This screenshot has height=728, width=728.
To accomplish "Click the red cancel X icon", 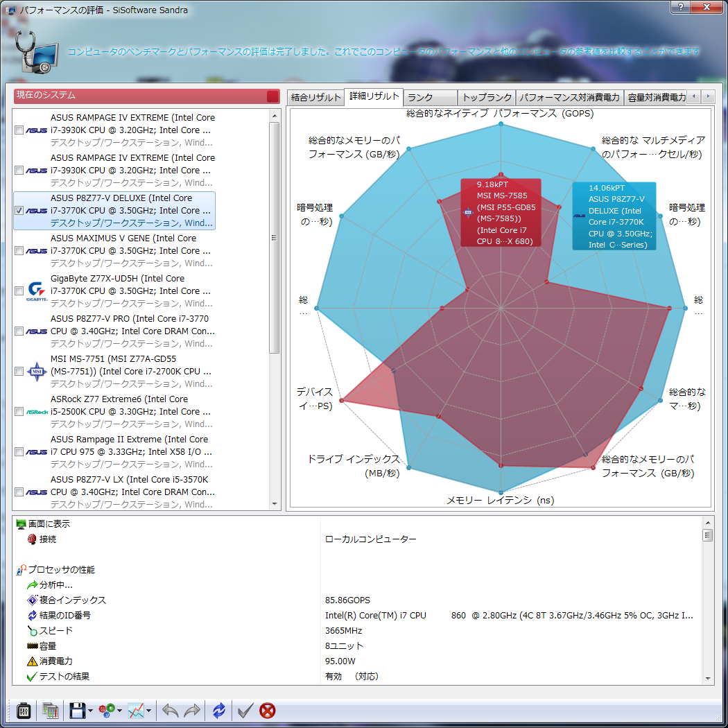I will point(268,711).
